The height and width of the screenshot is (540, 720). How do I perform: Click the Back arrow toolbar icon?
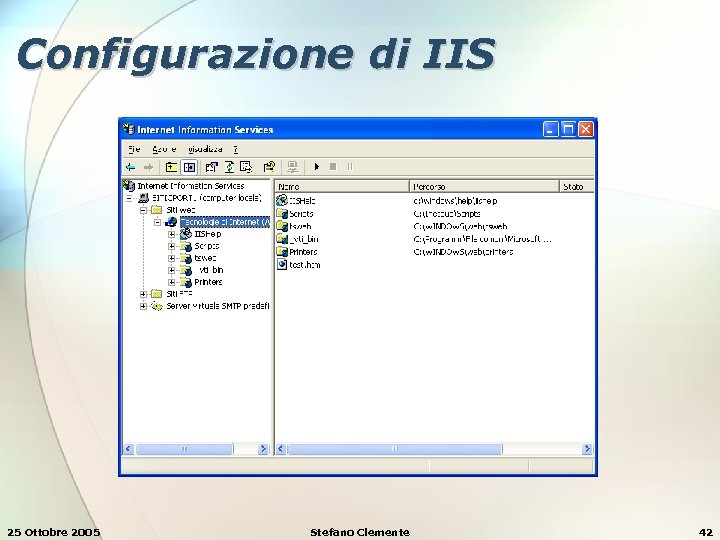[x=131, y=167]
